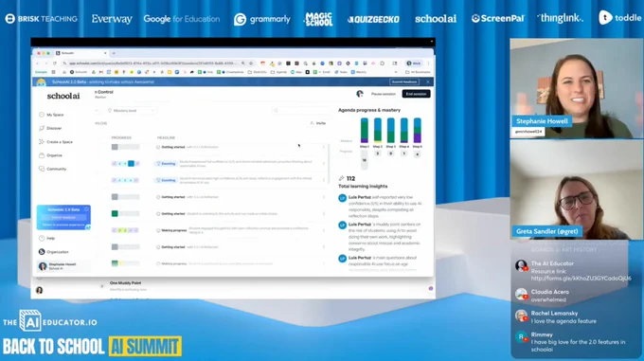This screenshot has height=361, width=644.
Task: Click Return to previous experience in the Beta card
Action: [63, 225]
